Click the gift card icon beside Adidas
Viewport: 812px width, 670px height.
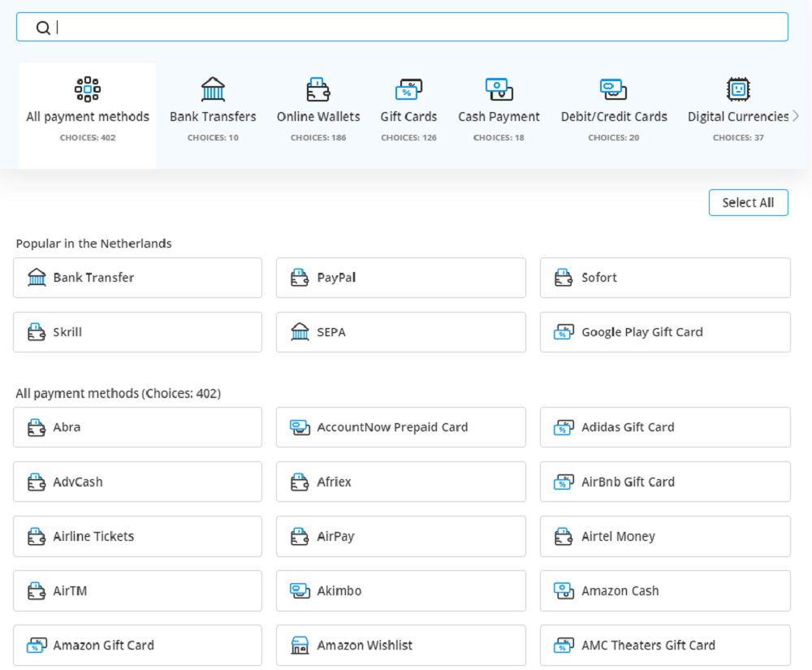click(564, 427)
